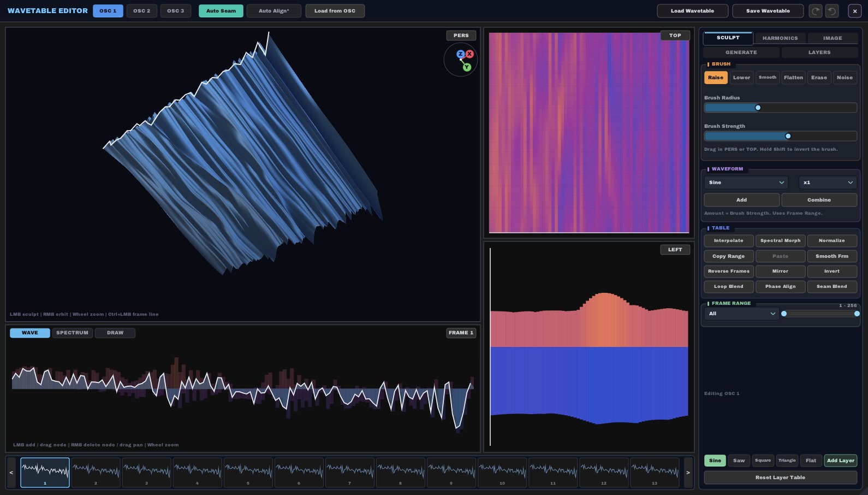Screen dimensions: 868x495
Task: Click Interpolate table button
Action: click(x=729, y=241)
